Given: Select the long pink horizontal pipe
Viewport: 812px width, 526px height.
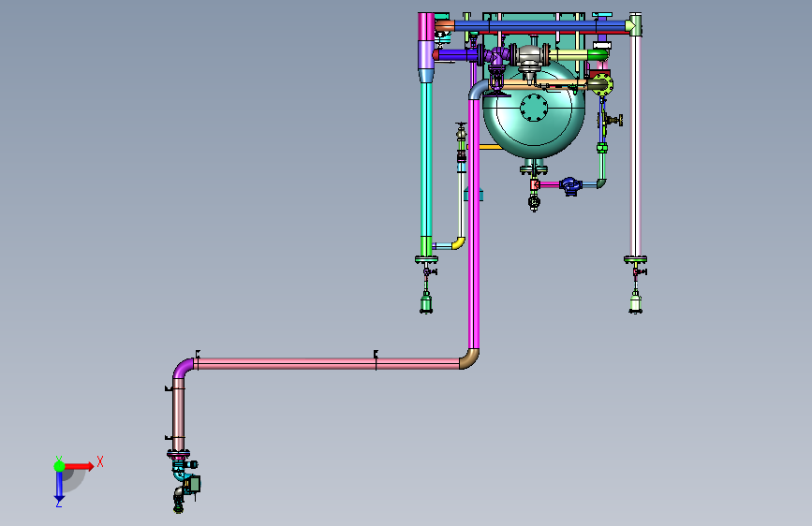Looking at the screenshot, I should 327,363.
